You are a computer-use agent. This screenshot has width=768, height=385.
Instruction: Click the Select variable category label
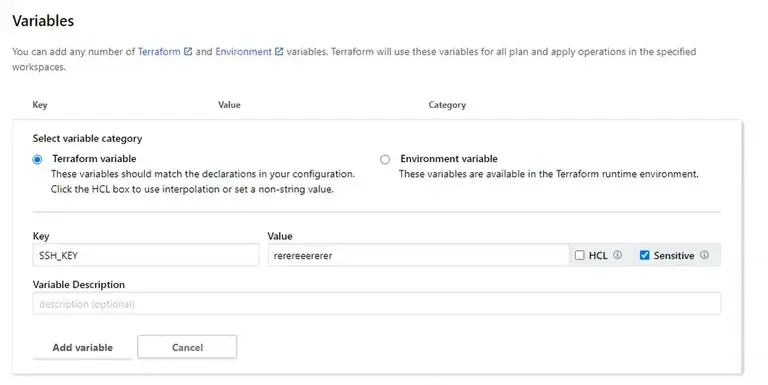(87, 138)
